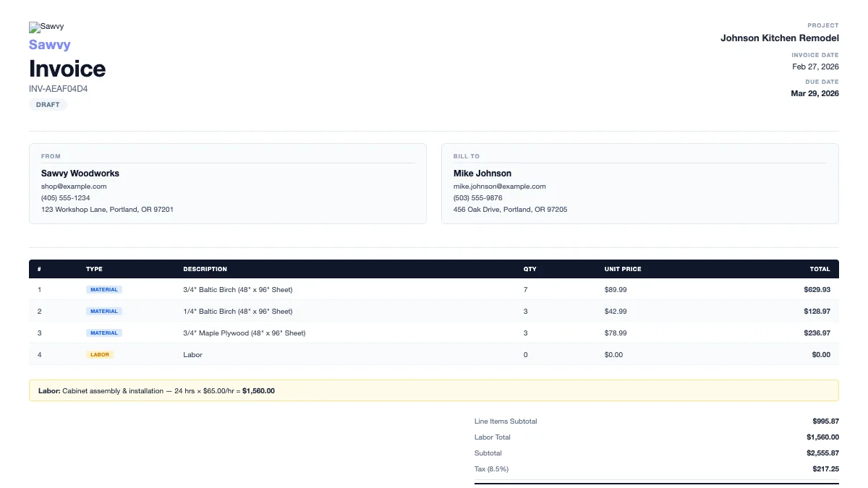Expand the BILL TO card

coord(639,182)
